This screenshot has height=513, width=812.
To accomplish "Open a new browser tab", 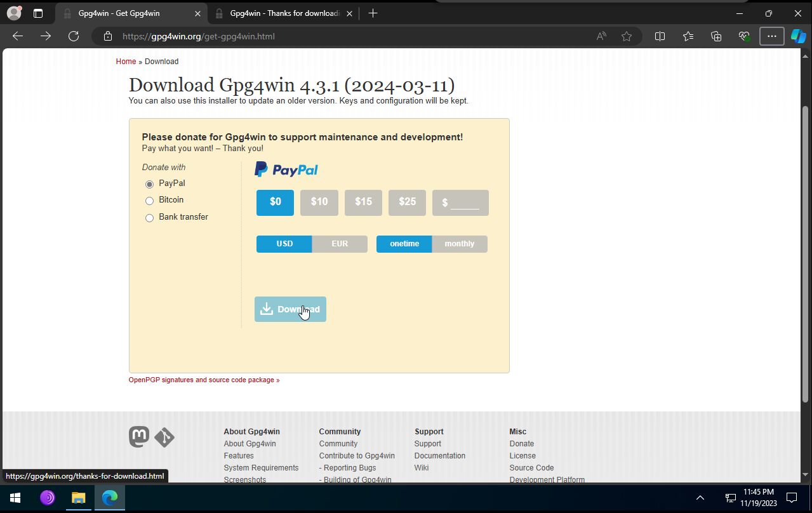I will (x=373, y=13).
